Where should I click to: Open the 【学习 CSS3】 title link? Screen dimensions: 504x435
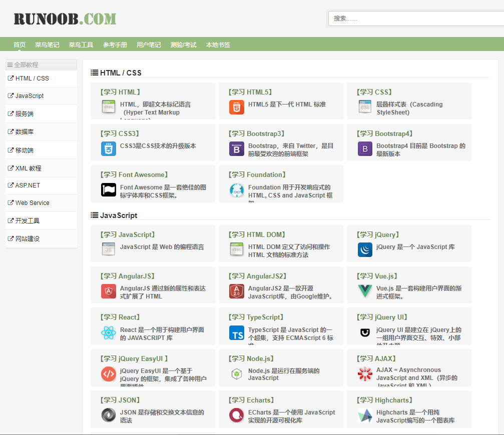click(x=120, y=133)
